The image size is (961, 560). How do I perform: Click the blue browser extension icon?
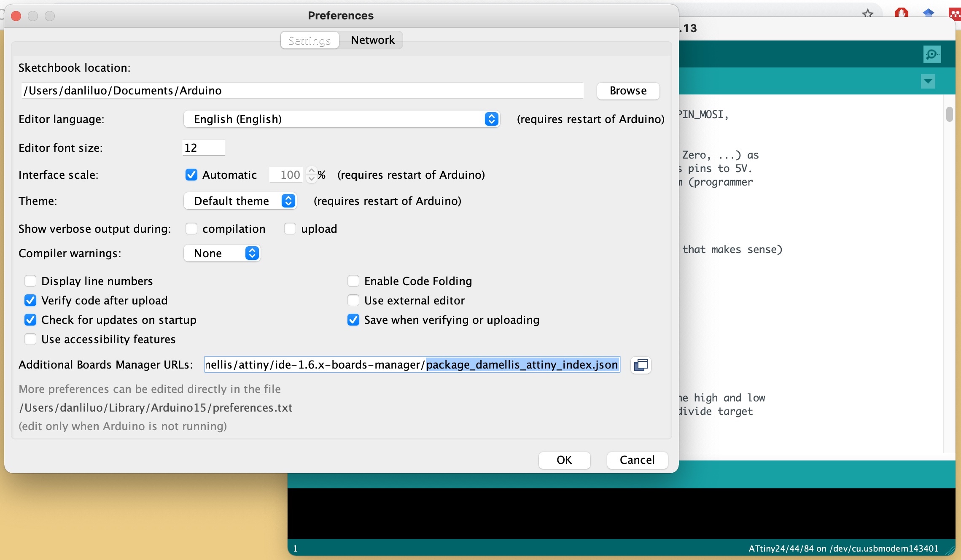click(x=928, y=13)
